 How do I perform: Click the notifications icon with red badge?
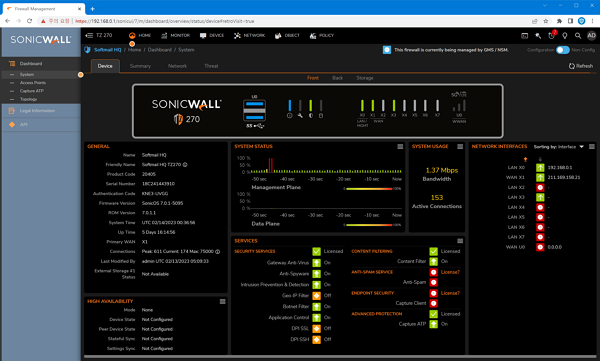click(x=552, y=35)
